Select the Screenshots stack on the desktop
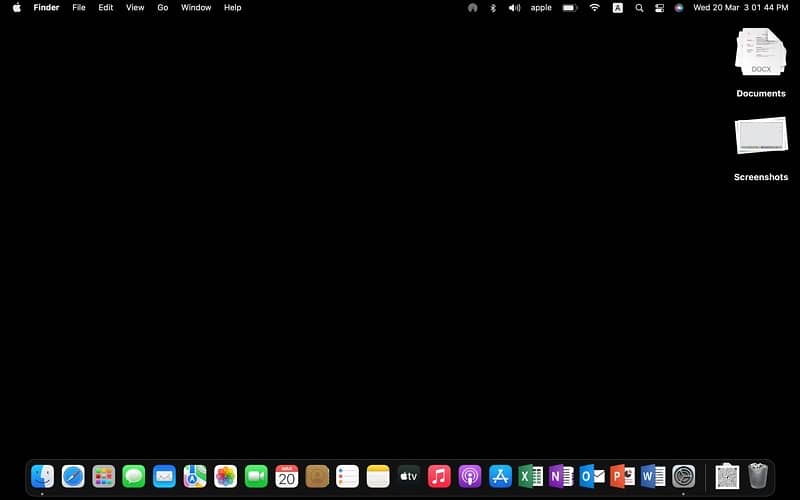Screen dimensions: 800x500 coord(761,137)
